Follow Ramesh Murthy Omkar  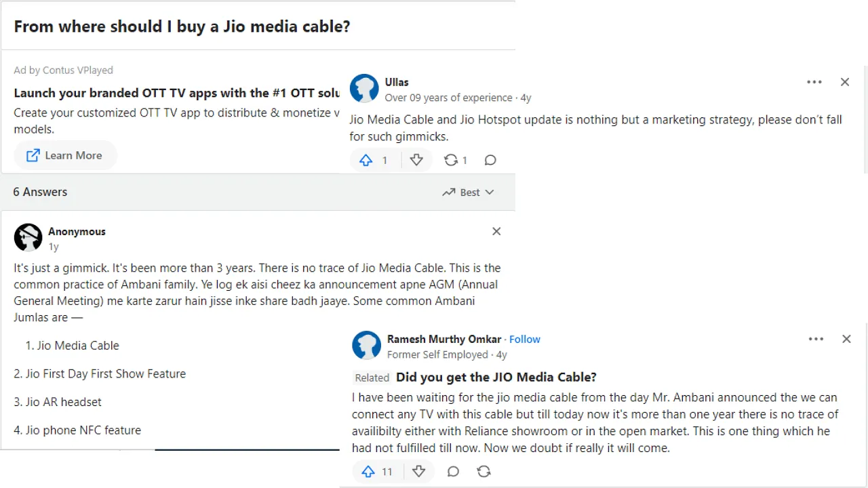525,339
